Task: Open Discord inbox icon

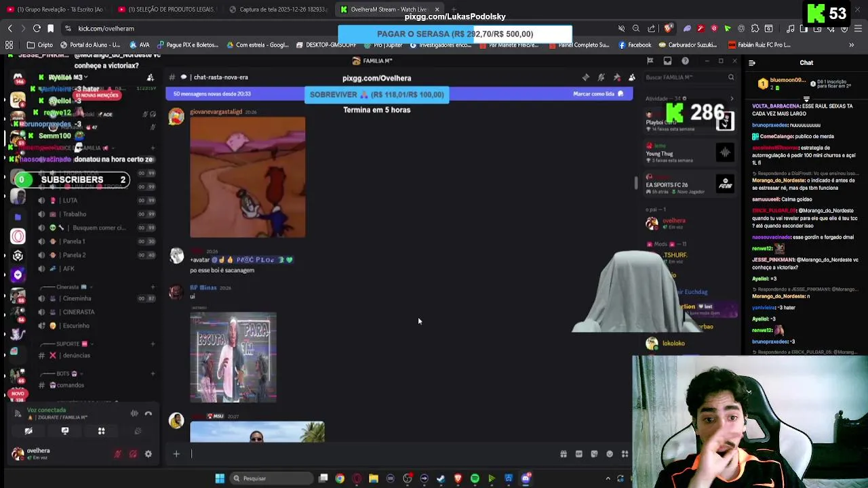Action: 667,61
